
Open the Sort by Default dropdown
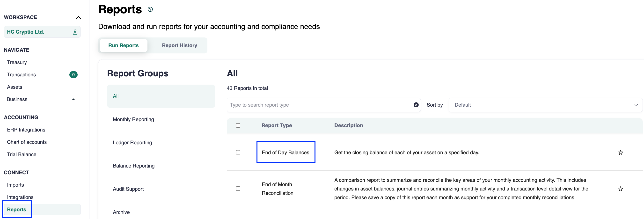point(545,105)
